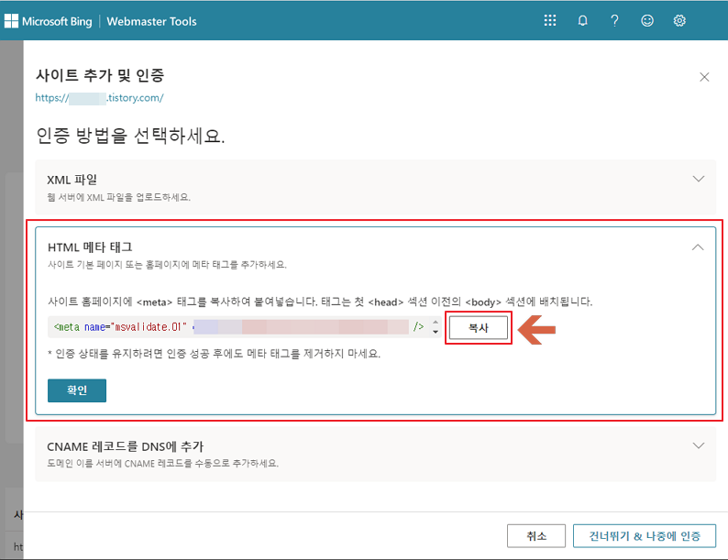
Task: Click the '사이트 추가 및 인증' title
Action: (100, 75)
